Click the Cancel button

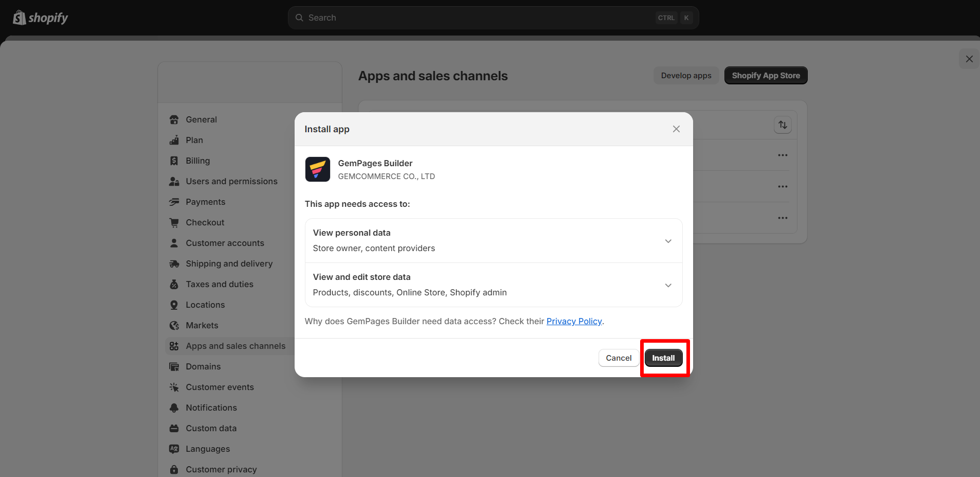pyautogui.click(x=618, y=358)
